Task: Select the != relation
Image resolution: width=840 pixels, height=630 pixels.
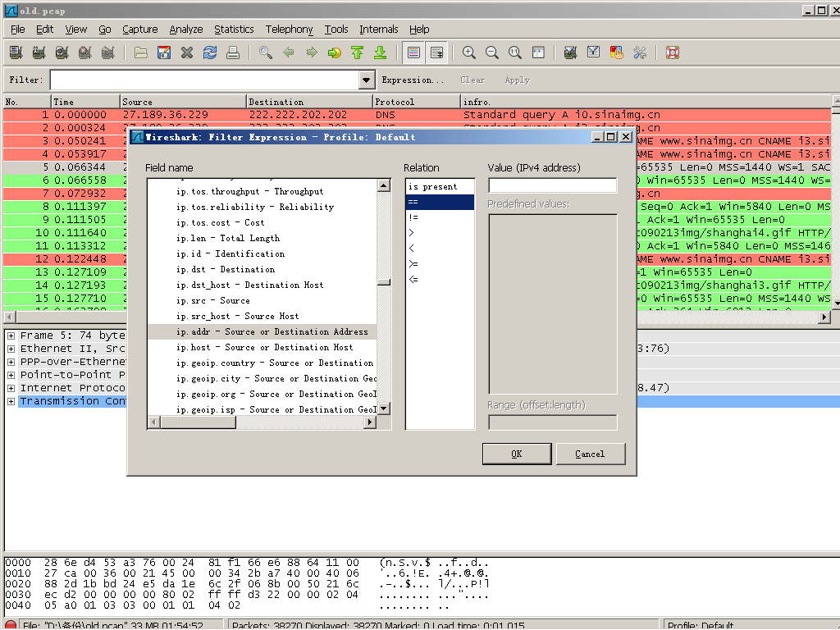Action: [x=440, y=217]
